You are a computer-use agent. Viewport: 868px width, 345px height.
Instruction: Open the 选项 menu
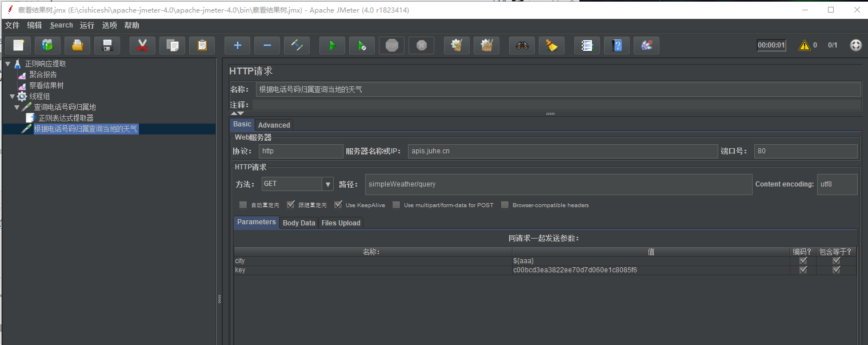tap(109, 25)
